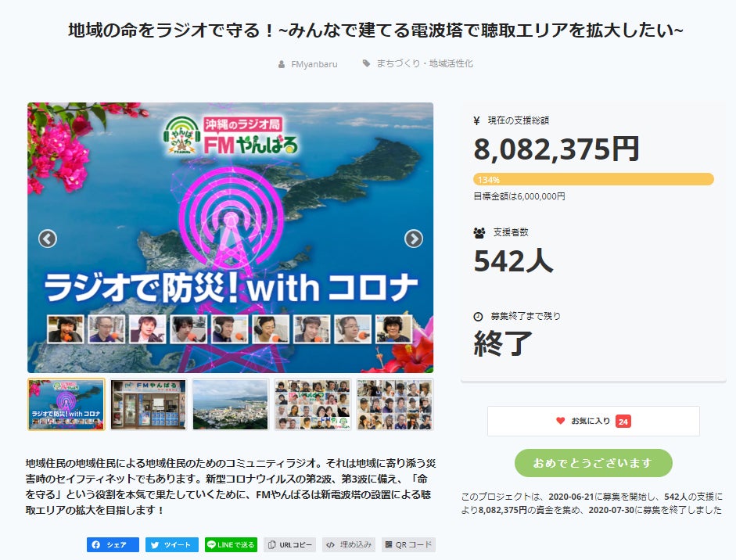Tweet this project via the Twitter button
736x560 pixels.
[172, 545]
